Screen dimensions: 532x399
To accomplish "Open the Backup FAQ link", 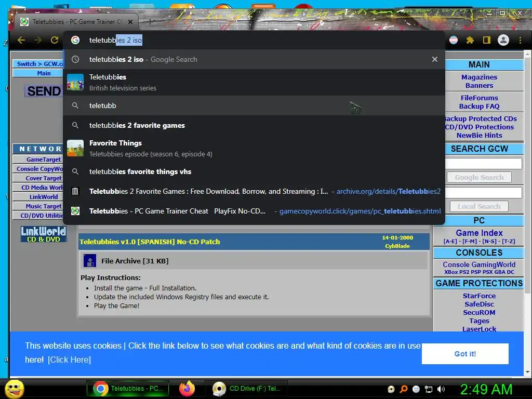I will click(x=479, y=106).
